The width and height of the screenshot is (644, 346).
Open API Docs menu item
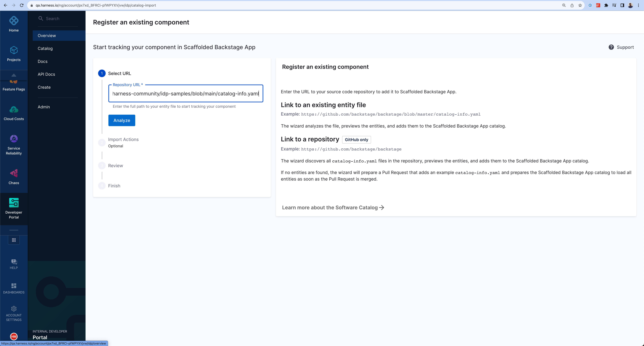(46, 74)
